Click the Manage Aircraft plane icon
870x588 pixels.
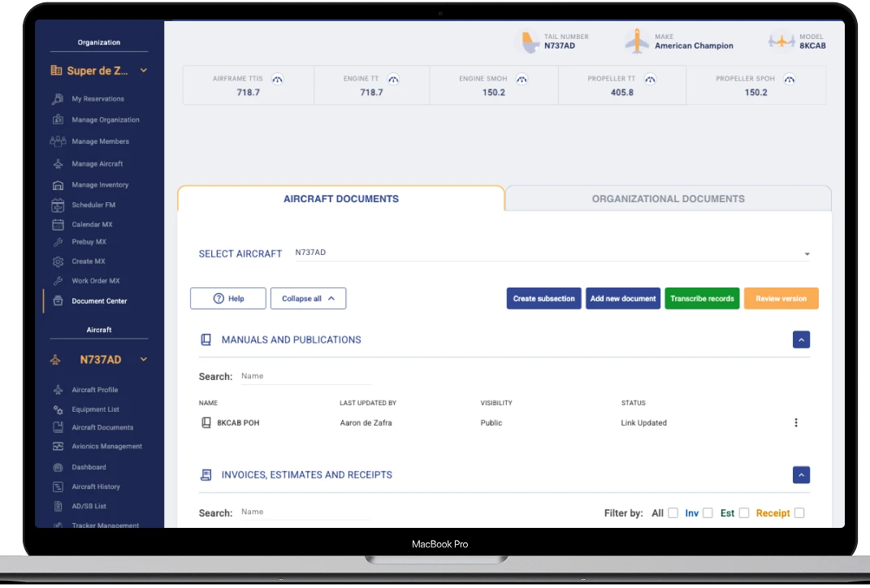click(x=58, y=163)
